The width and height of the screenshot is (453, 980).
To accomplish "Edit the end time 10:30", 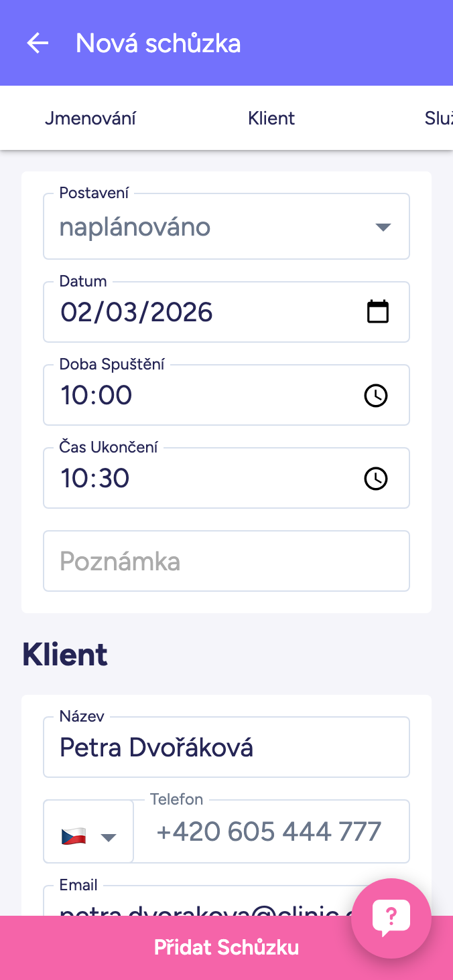I will (95, 479).
